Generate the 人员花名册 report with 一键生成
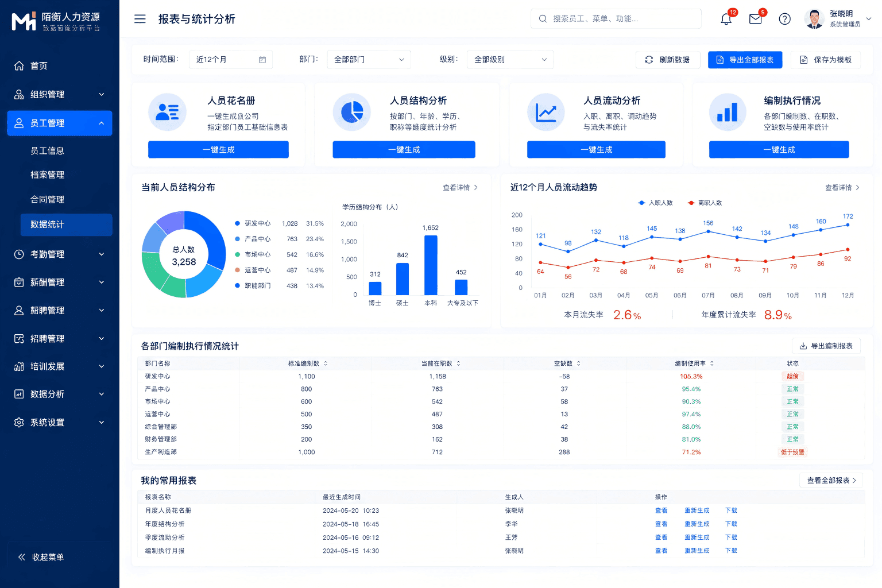Viewport: 882px width, 588px height. tap(218, 150)
